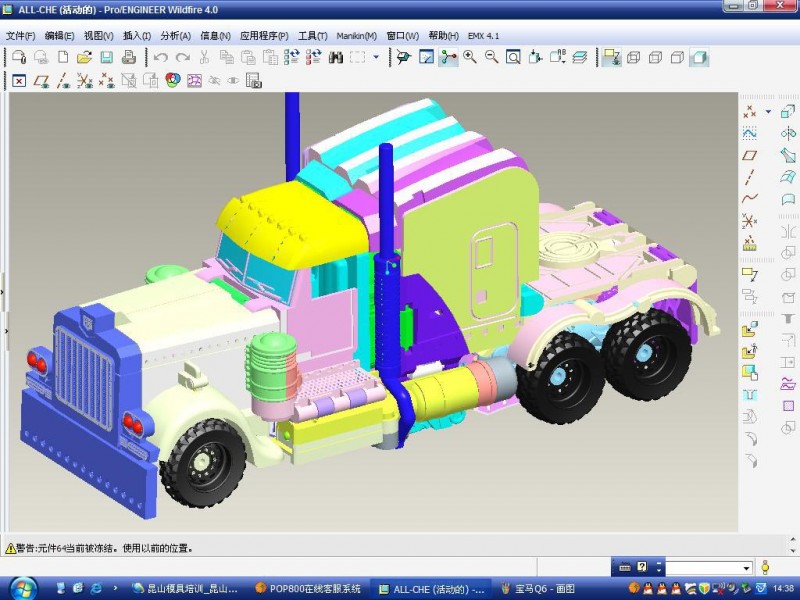
Task: Open the Find binoculars tool
Action: 335,57
